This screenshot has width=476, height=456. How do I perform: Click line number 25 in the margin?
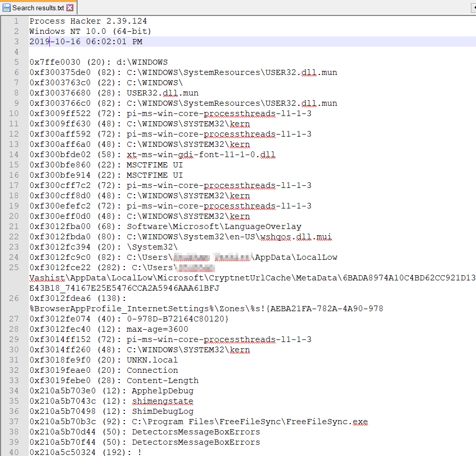pyautogui.click(x=16, y=268)
